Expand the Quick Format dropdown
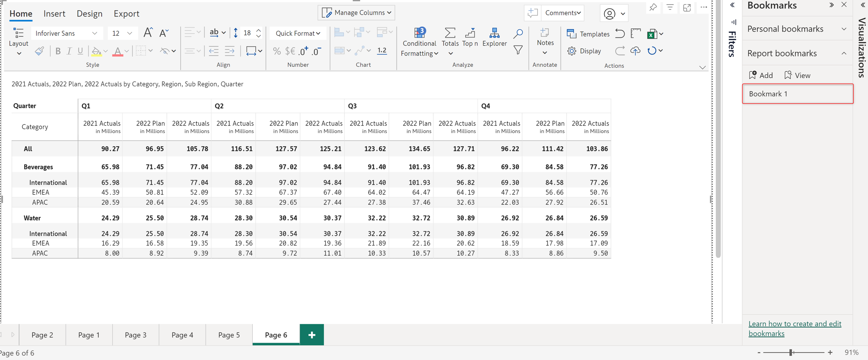Viewport: 868px width, 360px height. (x=298, y=33)
